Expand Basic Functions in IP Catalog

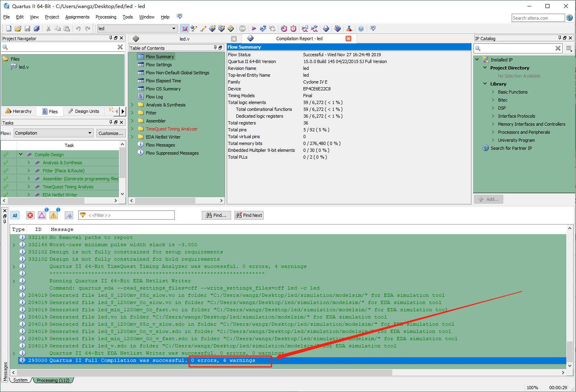click(x=493, y=92)
